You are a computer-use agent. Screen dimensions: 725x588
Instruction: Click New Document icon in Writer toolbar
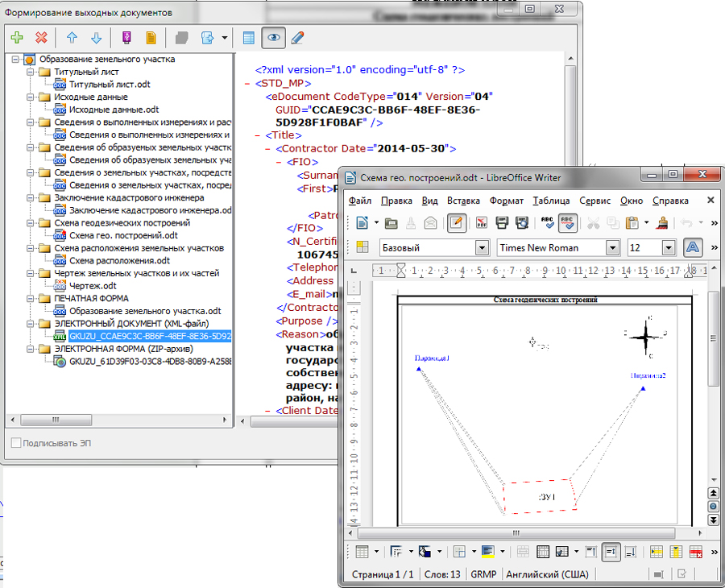click(x=362, y=223)
